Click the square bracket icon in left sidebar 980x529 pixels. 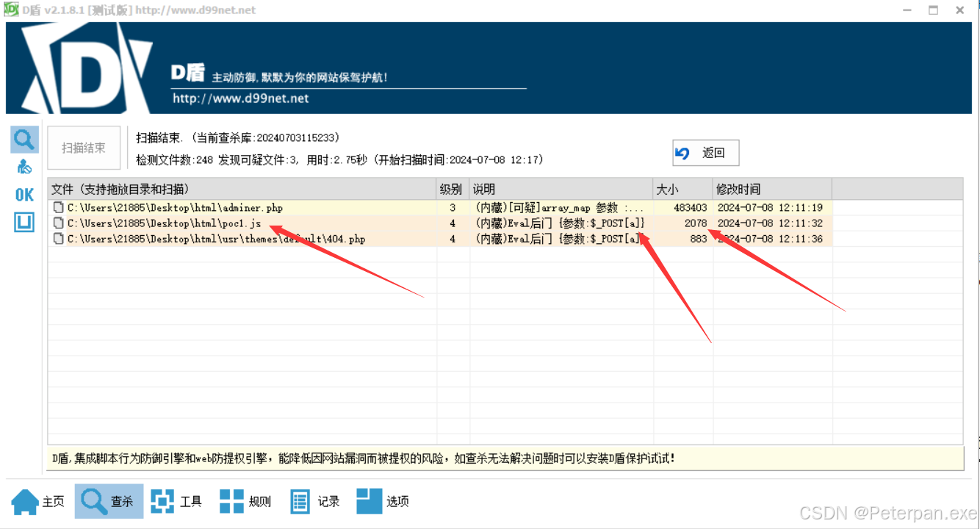tap(24, 222)
